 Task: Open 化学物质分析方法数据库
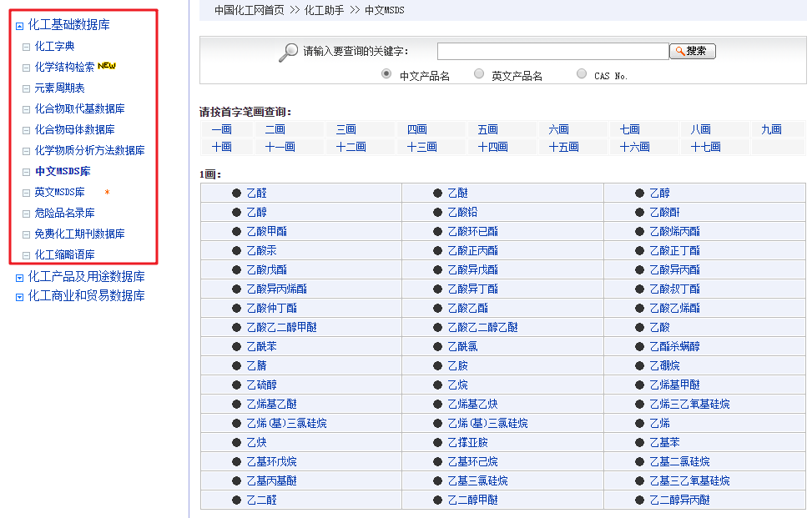tap(89, 151)
